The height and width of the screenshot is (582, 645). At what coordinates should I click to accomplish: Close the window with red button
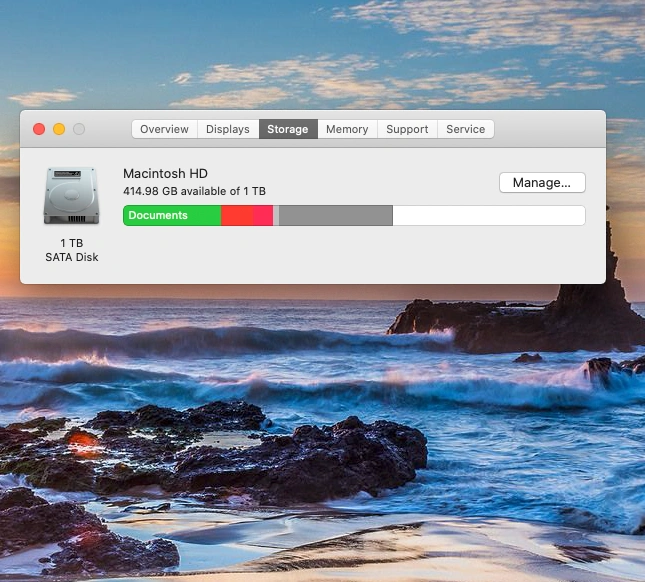[x=39, y=129]
